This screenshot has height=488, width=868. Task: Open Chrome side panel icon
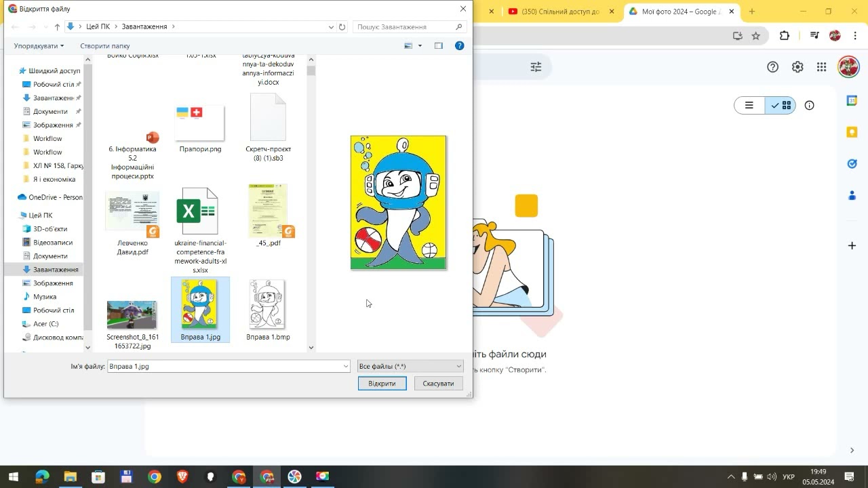pyautogui.click(x=814, y=36)
